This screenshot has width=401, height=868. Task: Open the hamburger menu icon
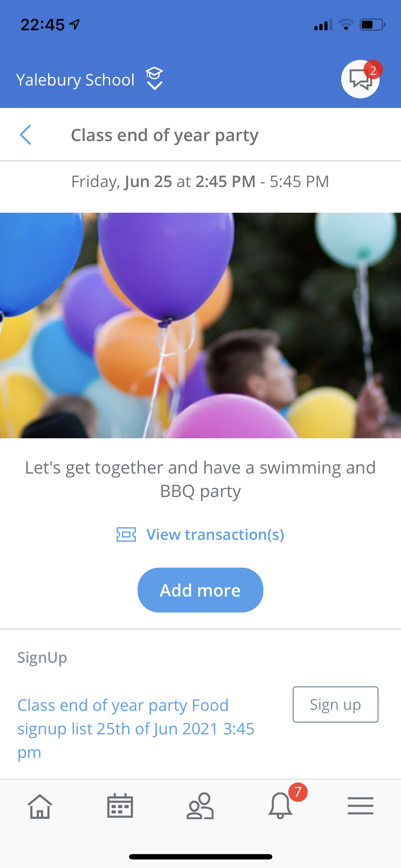(x=360, y=806)
